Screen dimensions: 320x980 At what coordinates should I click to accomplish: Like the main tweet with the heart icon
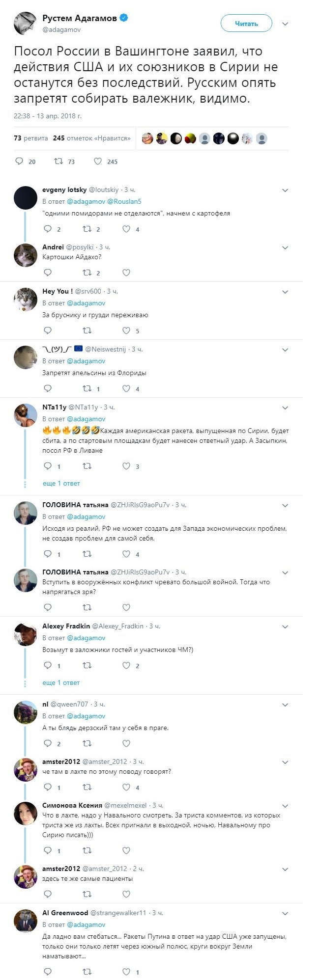tap(98, 161)
